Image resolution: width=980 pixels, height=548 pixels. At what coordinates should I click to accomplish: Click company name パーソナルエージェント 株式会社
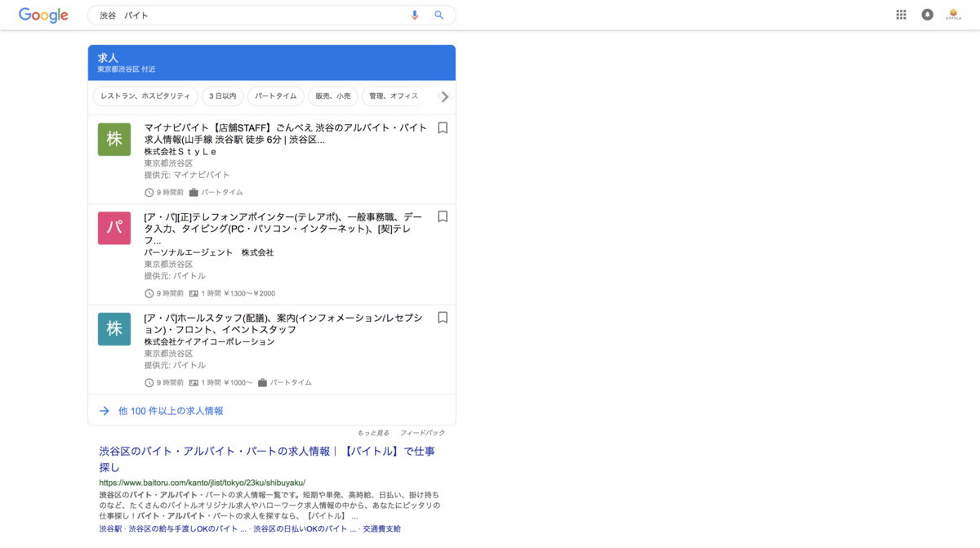(209, 253)
